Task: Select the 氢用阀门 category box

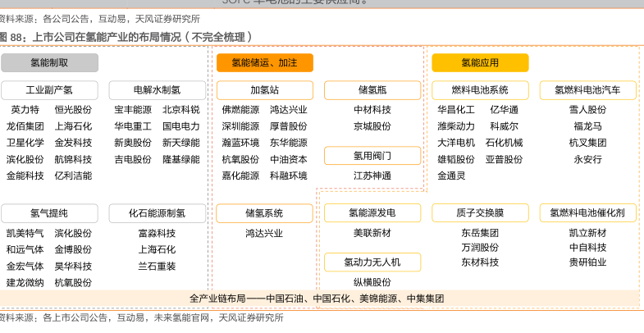Action: click(x=372, y=156)
